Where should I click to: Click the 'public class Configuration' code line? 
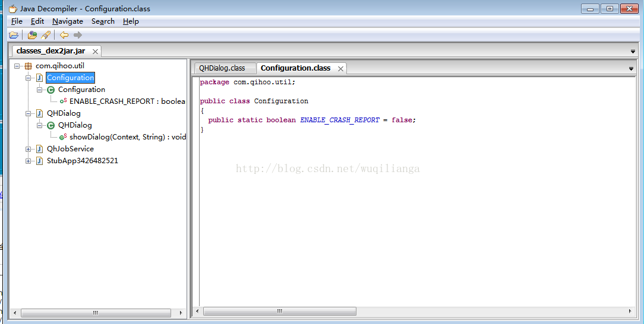click(254, 101)
